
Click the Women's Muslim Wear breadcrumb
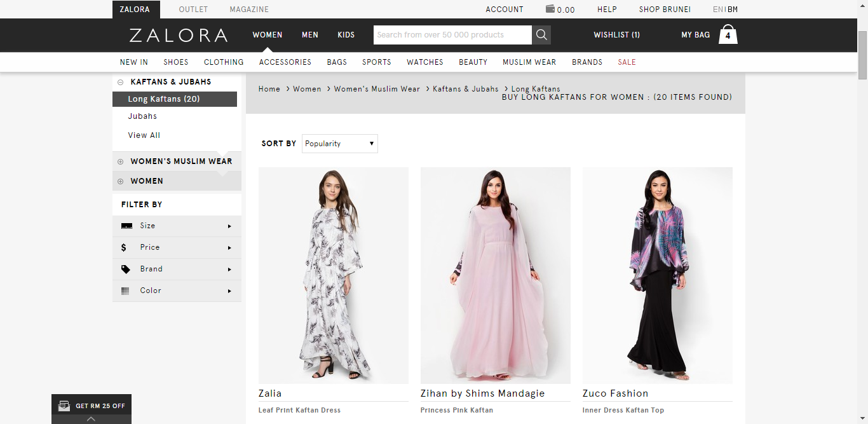[377, 89]
